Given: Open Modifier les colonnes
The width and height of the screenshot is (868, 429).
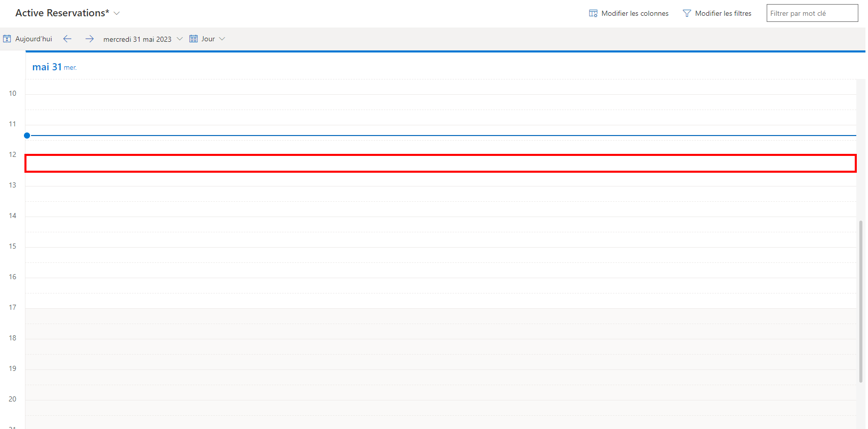Looking at the screenshot, I should coord(629,13).
